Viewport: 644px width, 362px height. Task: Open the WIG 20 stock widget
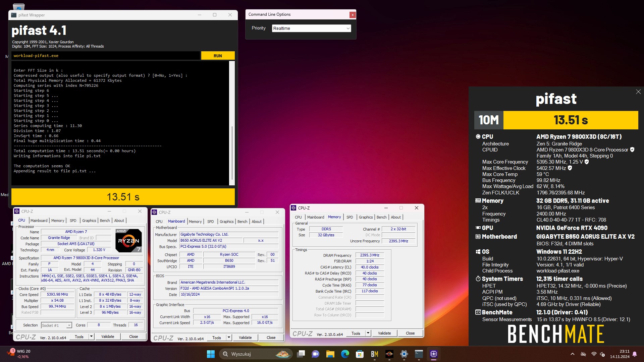[x=19, y=354]
